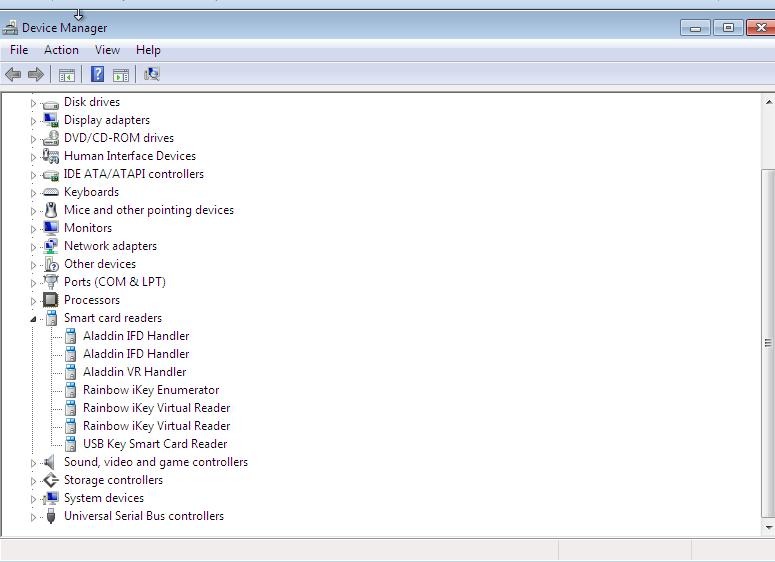This screenshot has width=775, height=562.
Task: Select Mice and other pointing devices label
Action: (149, 210)
